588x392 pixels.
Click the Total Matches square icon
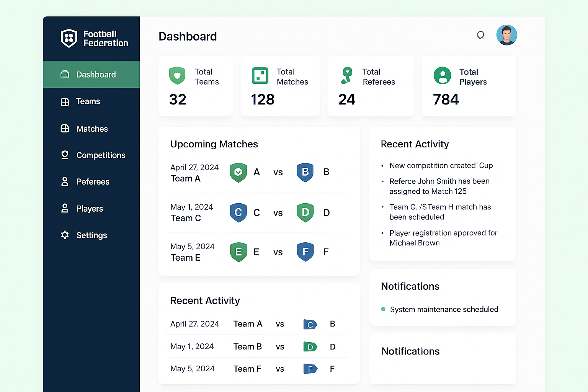pyautogui.click(x=260, y=76)
